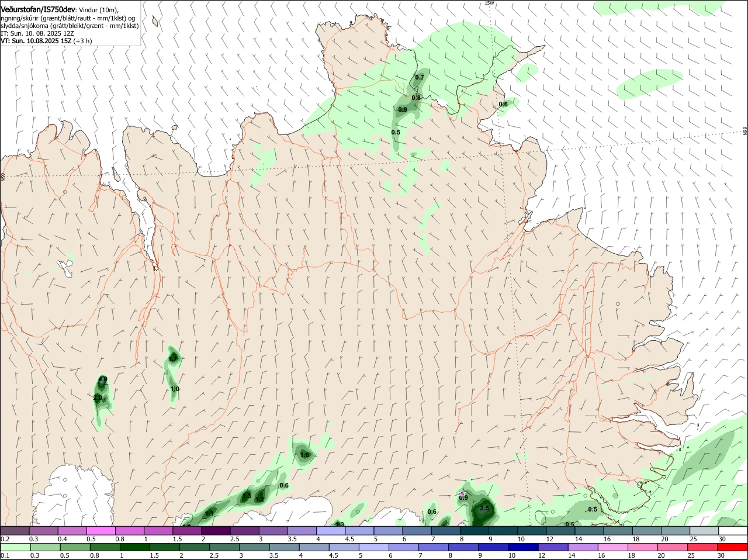Click the 15W longitude label
Viewport: 748px width, 560px height.
point(489,3)
